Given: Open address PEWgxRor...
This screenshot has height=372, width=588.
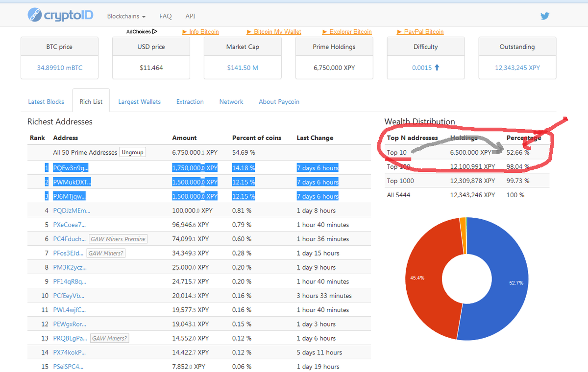Looking at the screenshot, I should [70, 324].
